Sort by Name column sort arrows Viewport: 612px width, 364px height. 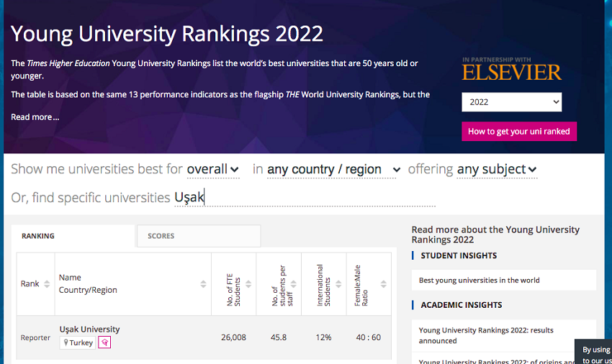[x=203, y=284]
